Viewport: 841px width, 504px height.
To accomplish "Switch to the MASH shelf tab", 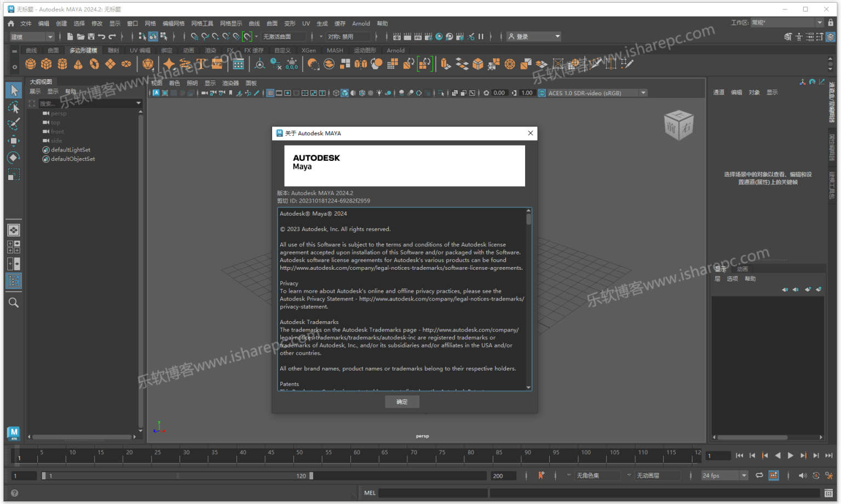I will pyautogui.click(x=335, y=50).
